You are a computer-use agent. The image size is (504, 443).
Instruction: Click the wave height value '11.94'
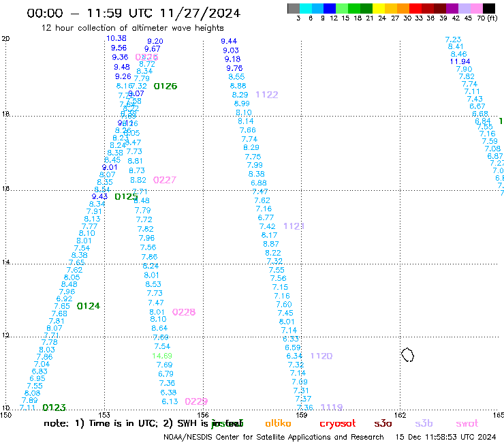tap(460, 61)
